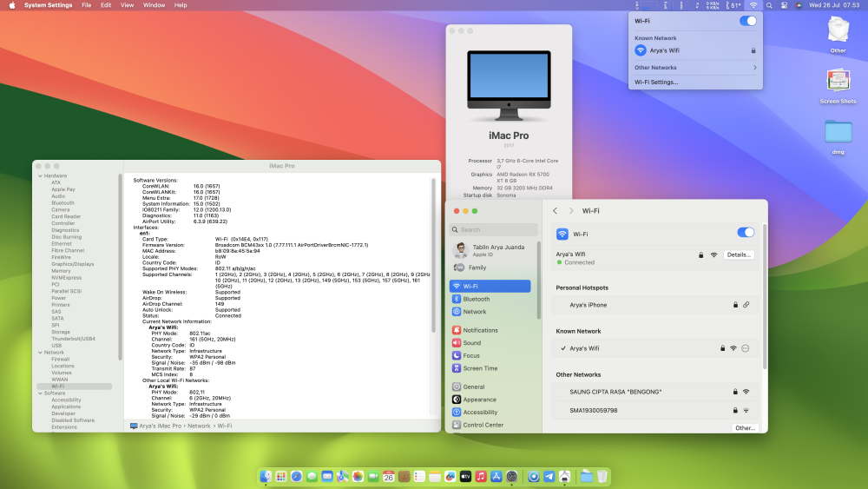The width and height of the screenshot is (868, 489).
Task: Open System Settings gear icon in Dock
Action: pos(511,476)
